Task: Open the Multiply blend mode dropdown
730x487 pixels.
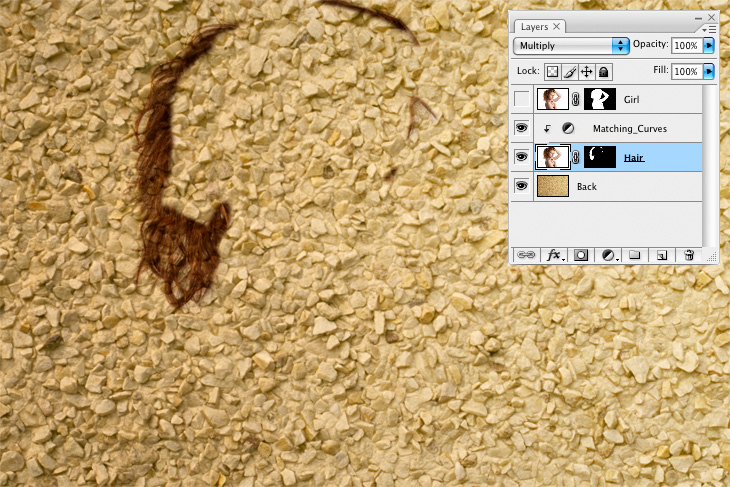Action: [571, 46]
